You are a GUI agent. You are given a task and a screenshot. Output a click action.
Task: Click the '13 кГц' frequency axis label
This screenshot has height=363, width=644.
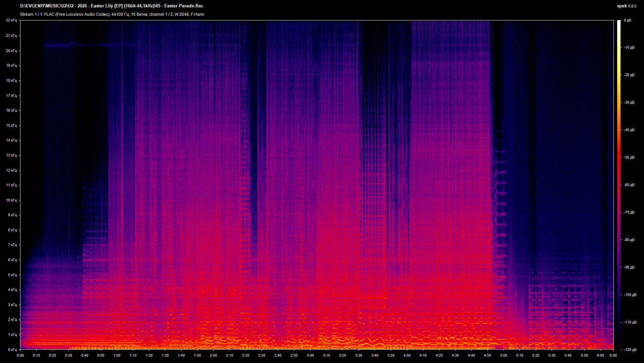tap(11, 155)
